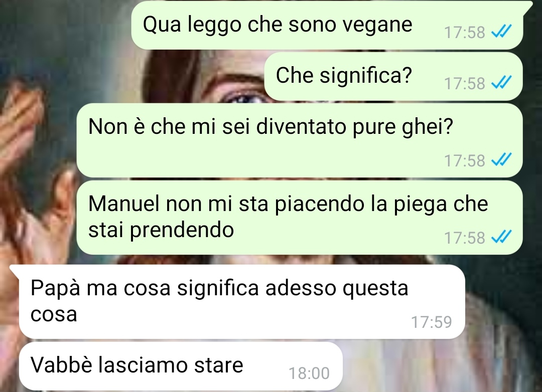The image size is (542, 392).
Task: Tap the 17:58 timestamp of 'Che significa?'
Action: pos(464,83)
